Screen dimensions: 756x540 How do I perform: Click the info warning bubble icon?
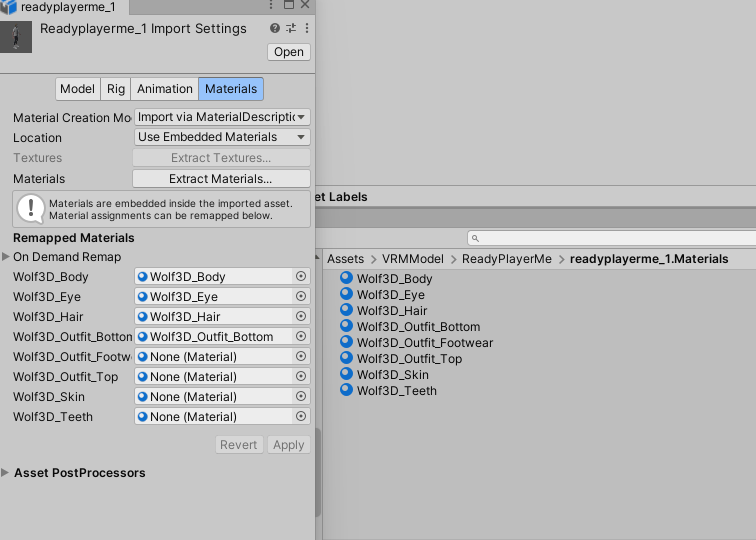(x=30, y=209)
